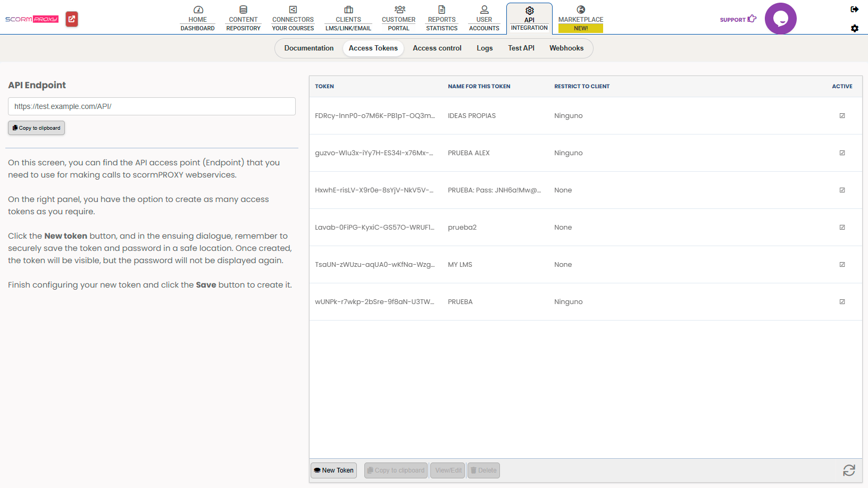Open User Accounts person icon
868x488 pixels.
coord(484,10)
